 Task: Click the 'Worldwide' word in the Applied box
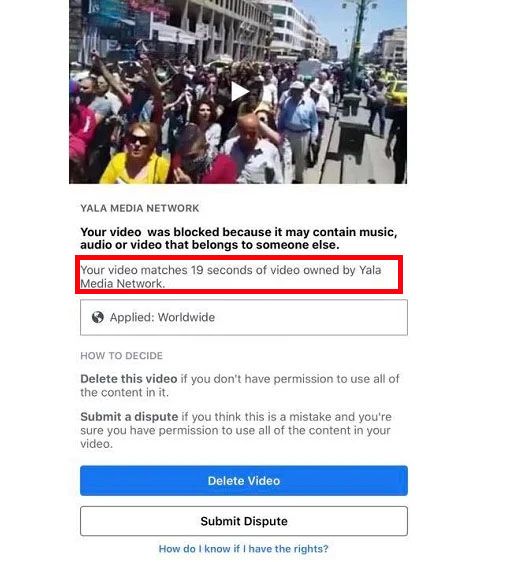pos(186,317)
